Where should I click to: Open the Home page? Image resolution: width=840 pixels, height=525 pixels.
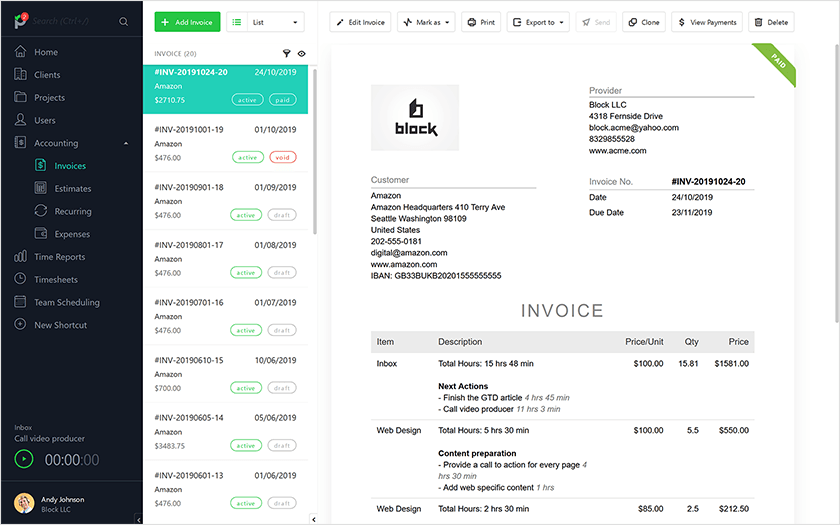click(x=46, y=52)
